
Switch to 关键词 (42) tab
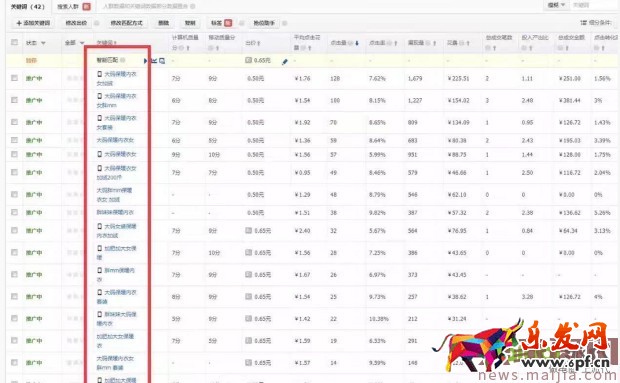[27, 7]
